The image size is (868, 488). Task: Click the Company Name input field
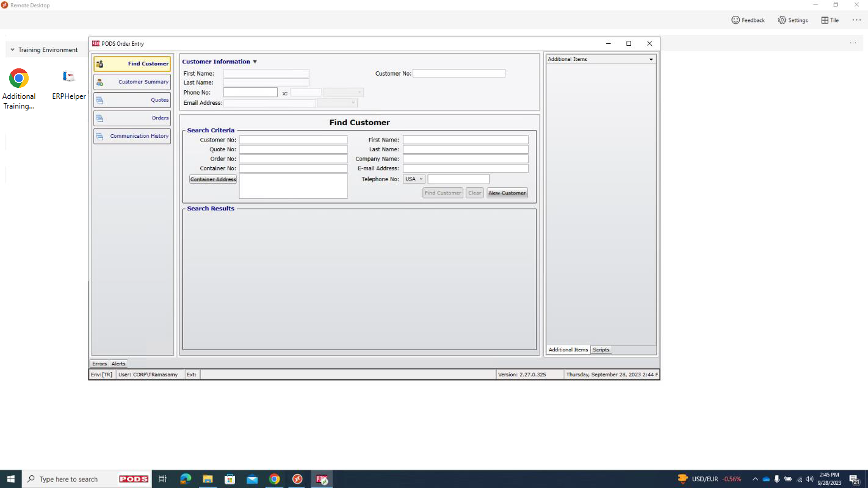point(466,159)
